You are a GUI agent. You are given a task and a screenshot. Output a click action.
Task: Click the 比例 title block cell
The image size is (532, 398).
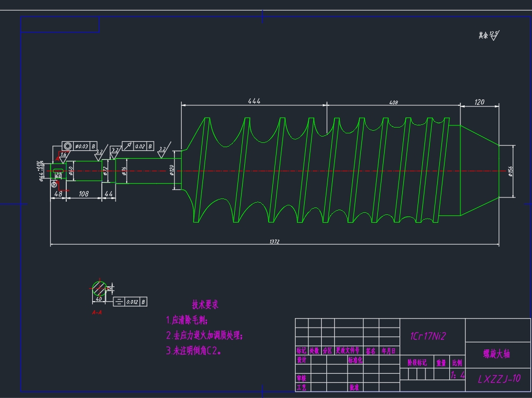coord(457,363)
